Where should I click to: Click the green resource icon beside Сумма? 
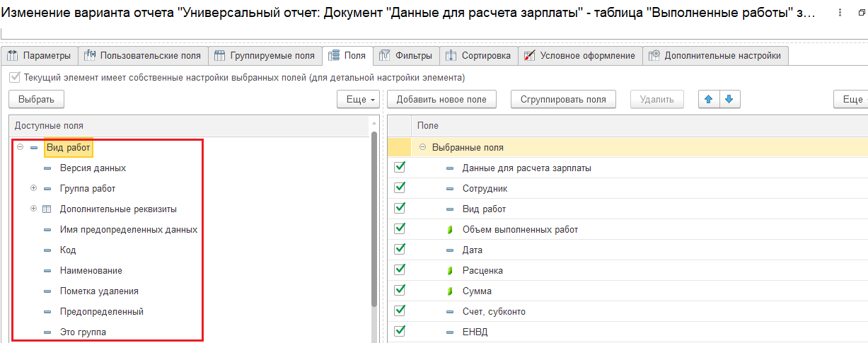[449, 291]
